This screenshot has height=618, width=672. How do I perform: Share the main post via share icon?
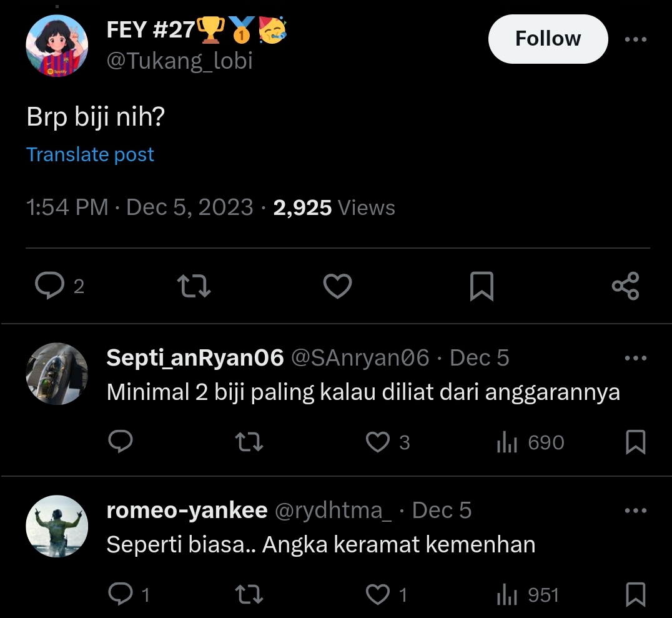(625, 286)
